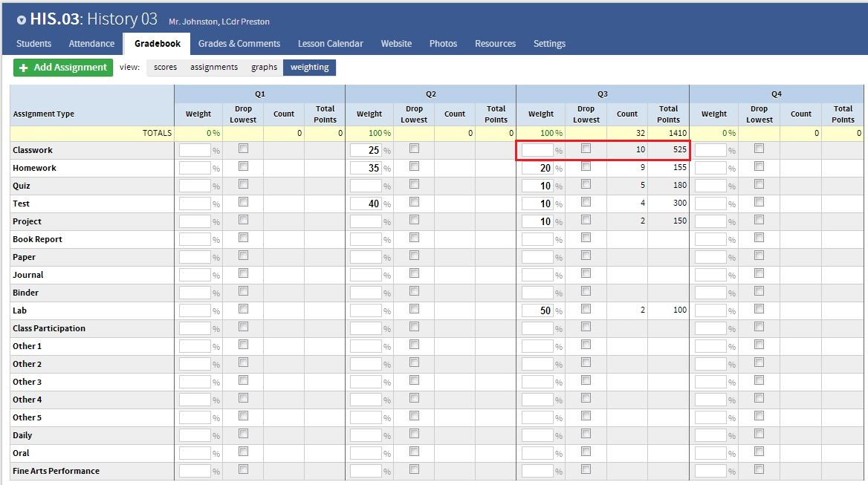The height and width of the screenshot is (485, 868).
Task: Select the assignments view
Action: [x=214, y=68]
